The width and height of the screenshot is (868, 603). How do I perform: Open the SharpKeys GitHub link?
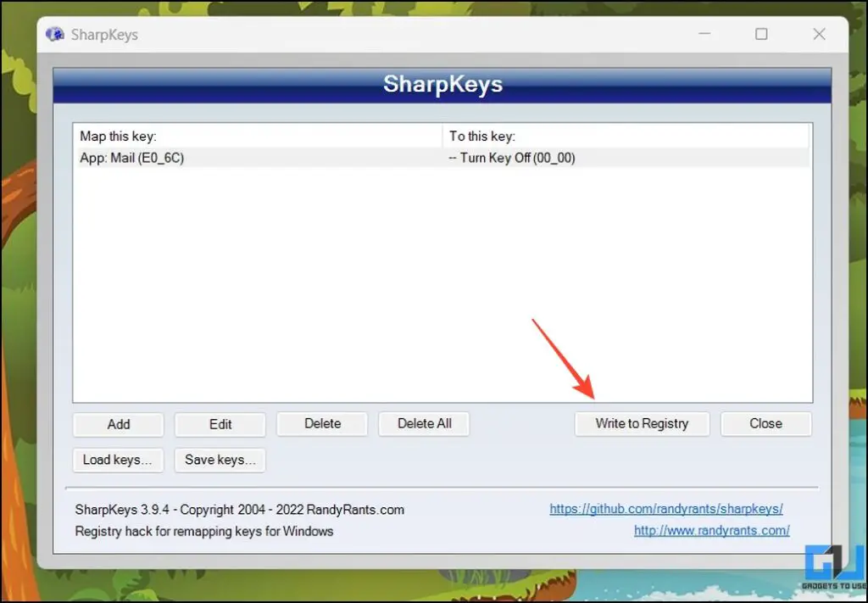pyautogui.click(x=666, y=509)
